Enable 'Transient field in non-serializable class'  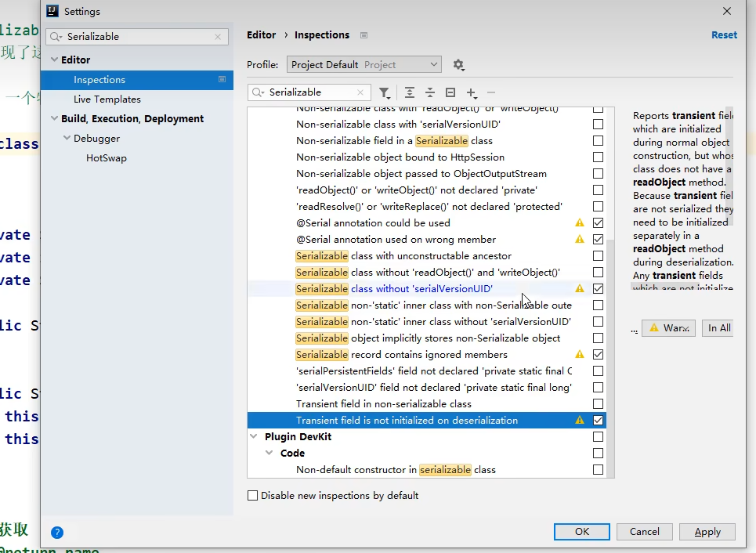(598, 404)
